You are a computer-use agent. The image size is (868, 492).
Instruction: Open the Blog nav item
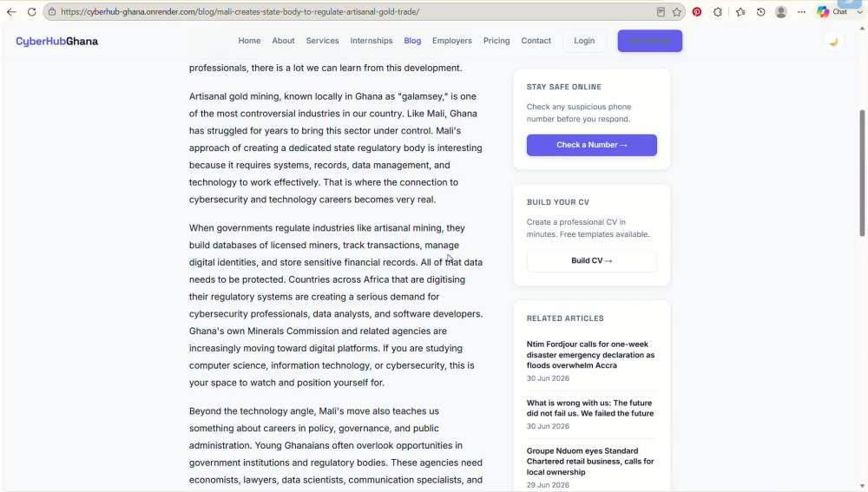[x=412, y=41]
